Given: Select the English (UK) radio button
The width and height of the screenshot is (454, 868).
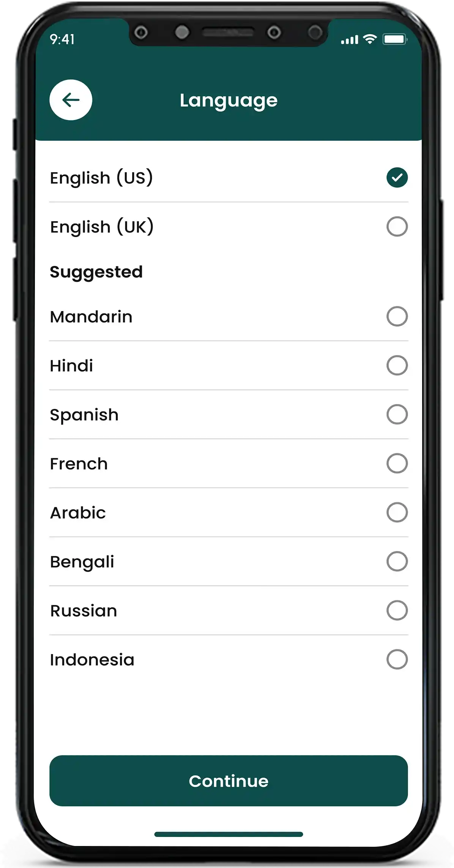Looking at the screenshot, I should (397, 226).
